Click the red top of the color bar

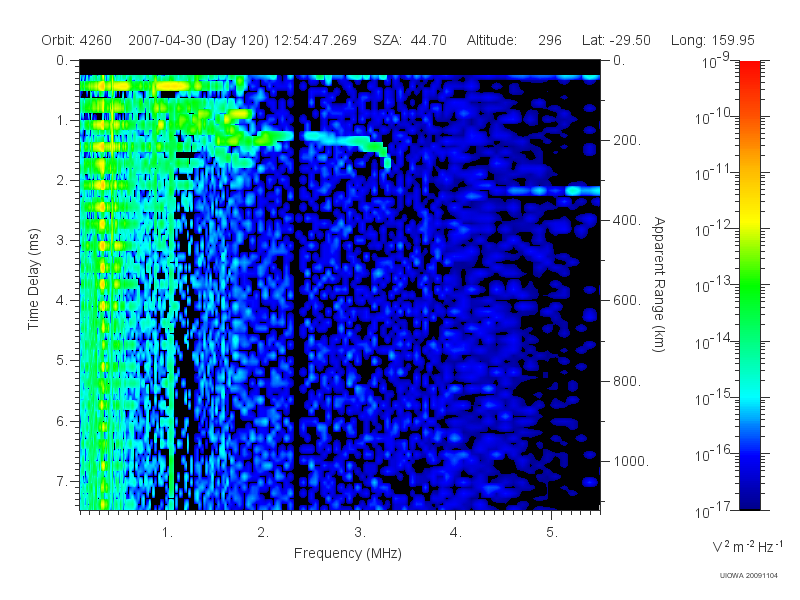point(749,71)
